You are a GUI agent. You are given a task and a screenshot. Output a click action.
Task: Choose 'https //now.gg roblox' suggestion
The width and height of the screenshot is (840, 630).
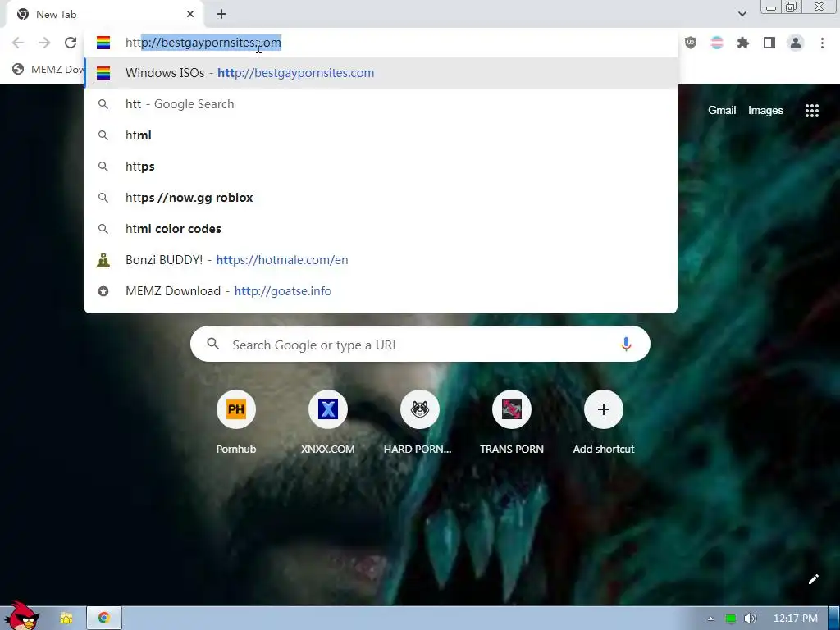tap(381, 198)
